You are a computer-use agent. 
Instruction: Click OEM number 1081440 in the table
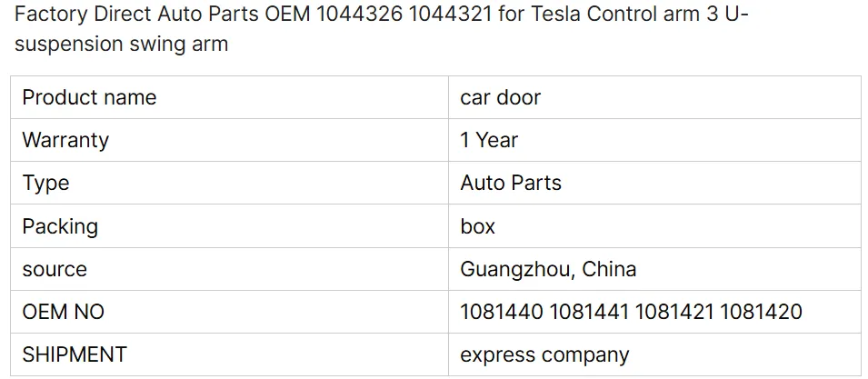coord(502,312)
